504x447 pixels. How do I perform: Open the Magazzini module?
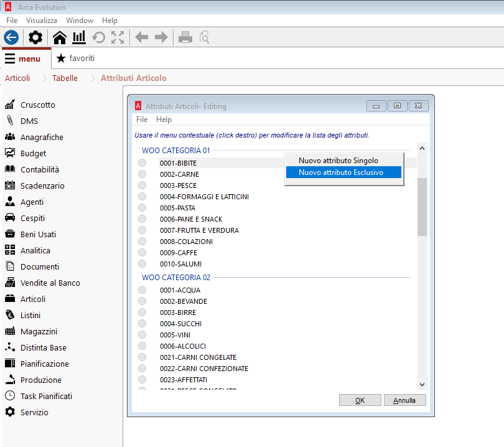click(x=39, y=331)
